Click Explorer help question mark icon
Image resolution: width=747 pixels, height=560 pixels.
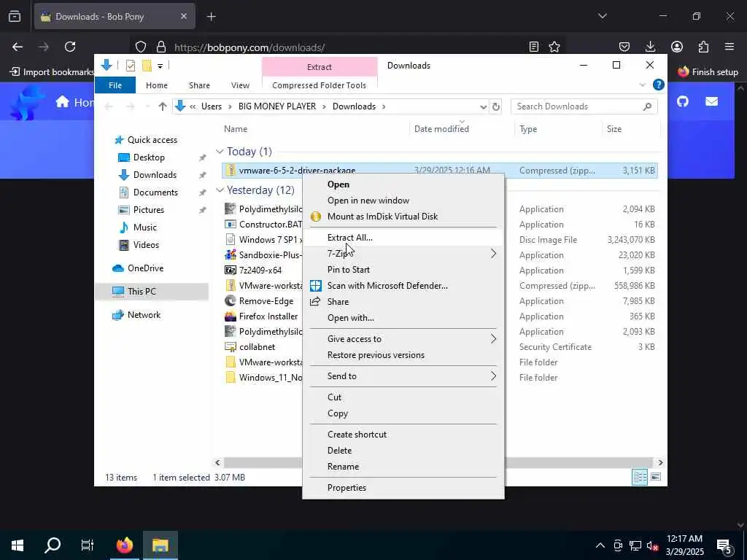(x=659, y=85)
